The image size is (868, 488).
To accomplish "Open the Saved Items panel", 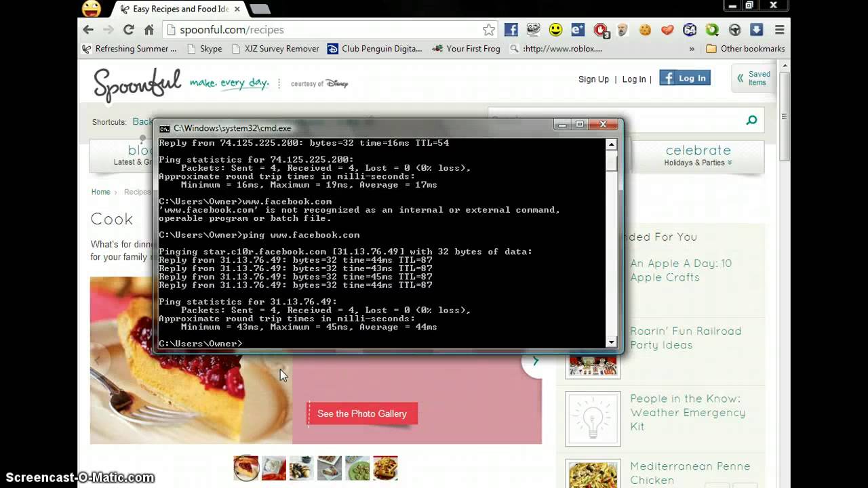I will coord(754,78).
